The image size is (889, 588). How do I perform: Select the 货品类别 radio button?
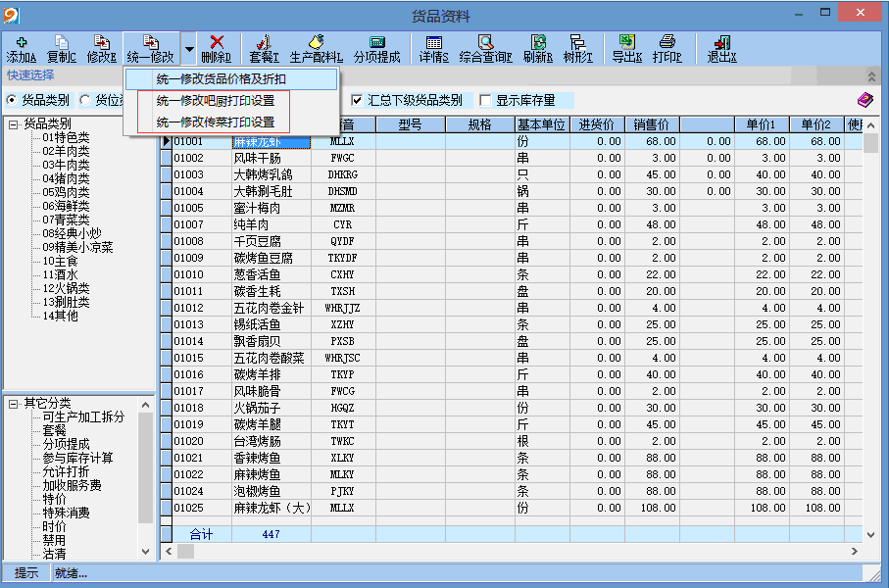coord(12,100)
